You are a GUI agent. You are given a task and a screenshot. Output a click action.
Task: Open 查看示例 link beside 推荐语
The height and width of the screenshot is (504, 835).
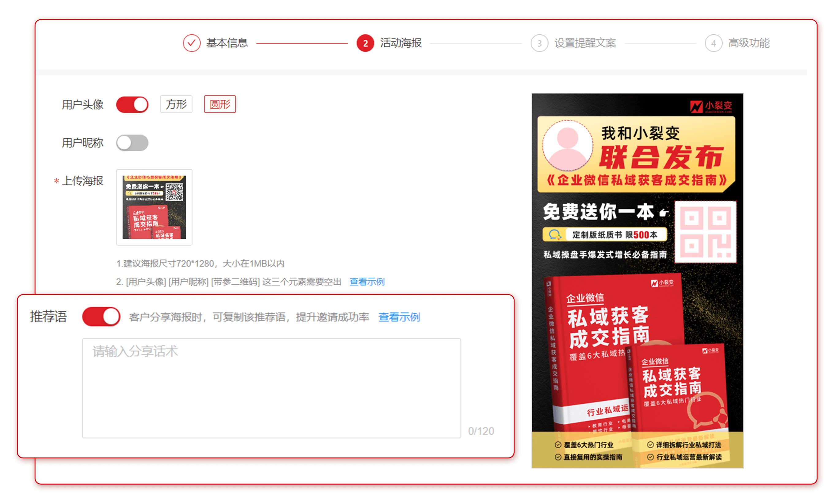(399, 317)
